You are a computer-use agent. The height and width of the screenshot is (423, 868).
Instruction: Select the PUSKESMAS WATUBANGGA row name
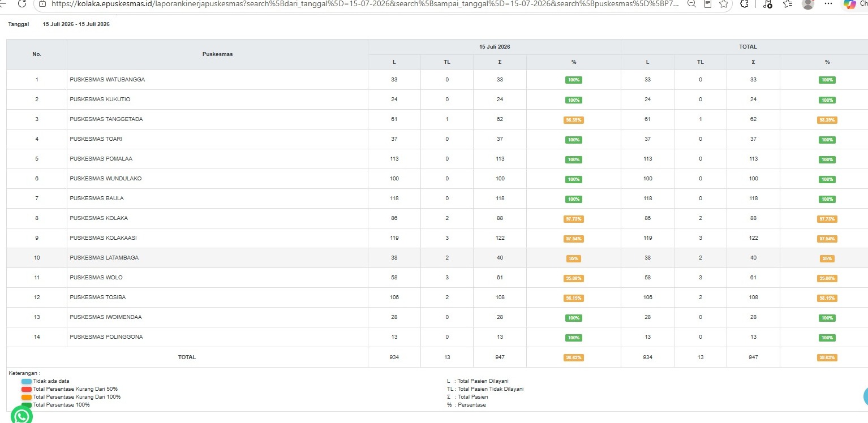click(108, 80)
